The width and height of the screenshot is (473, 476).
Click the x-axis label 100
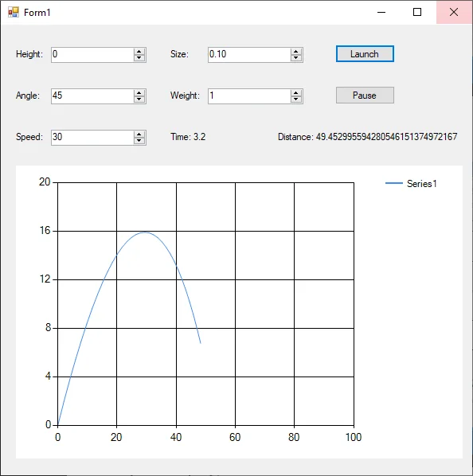[354, 437]
